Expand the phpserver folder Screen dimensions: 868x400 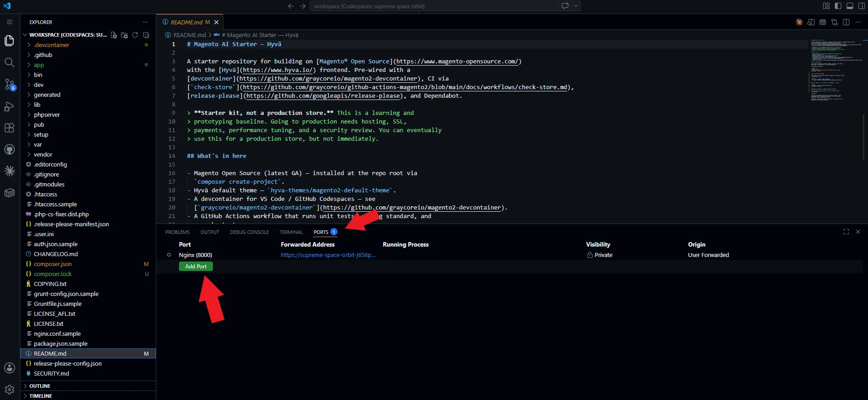88,114
